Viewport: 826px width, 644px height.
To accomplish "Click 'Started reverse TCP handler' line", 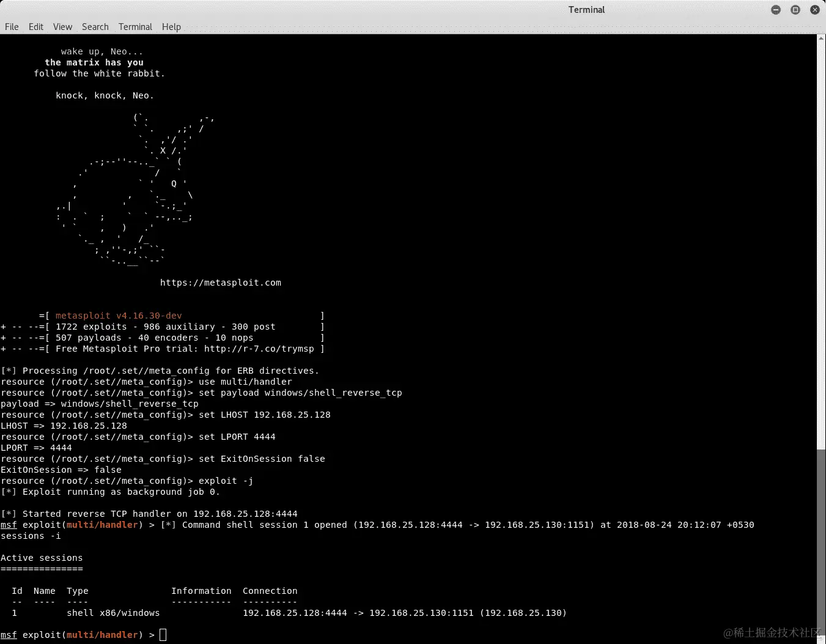I will click(149, 514).
